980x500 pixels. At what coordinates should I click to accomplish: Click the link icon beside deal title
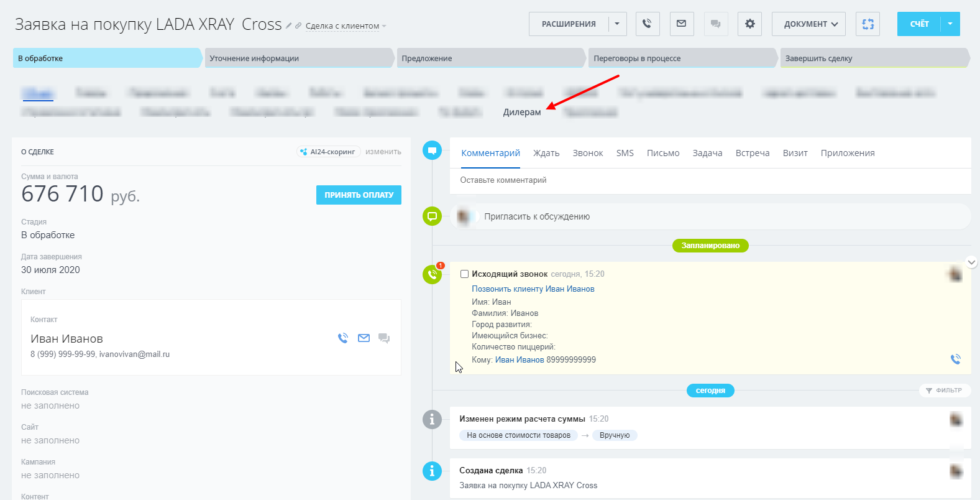pyautogui.click(x=298, y=25)
